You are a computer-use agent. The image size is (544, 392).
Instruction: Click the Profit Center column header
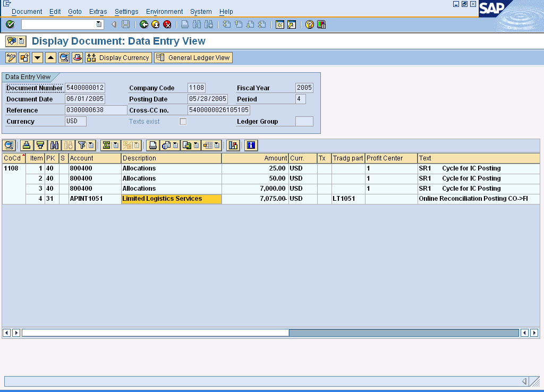pos(391,158)
